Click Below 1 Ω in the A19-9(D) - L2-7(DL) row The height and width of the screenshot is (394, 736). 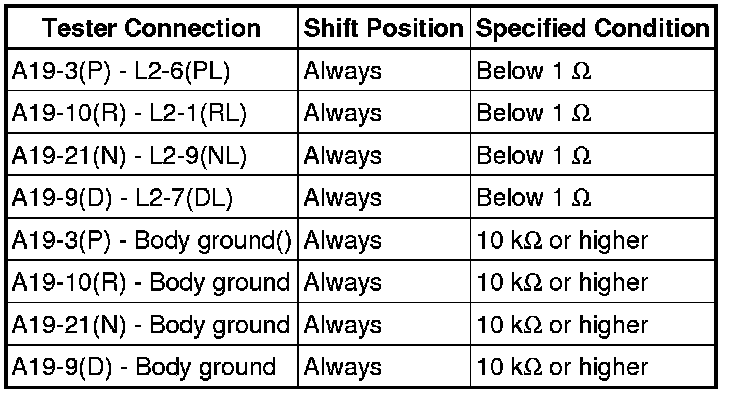pyautogui.click(x=534, y=198)
